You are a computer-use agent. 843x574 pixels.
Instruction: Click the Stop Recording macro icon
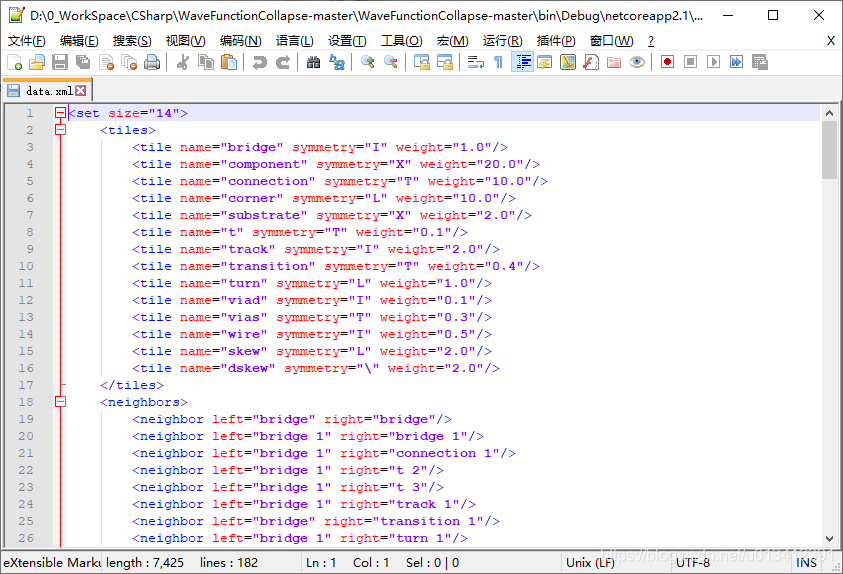(691, 62)
